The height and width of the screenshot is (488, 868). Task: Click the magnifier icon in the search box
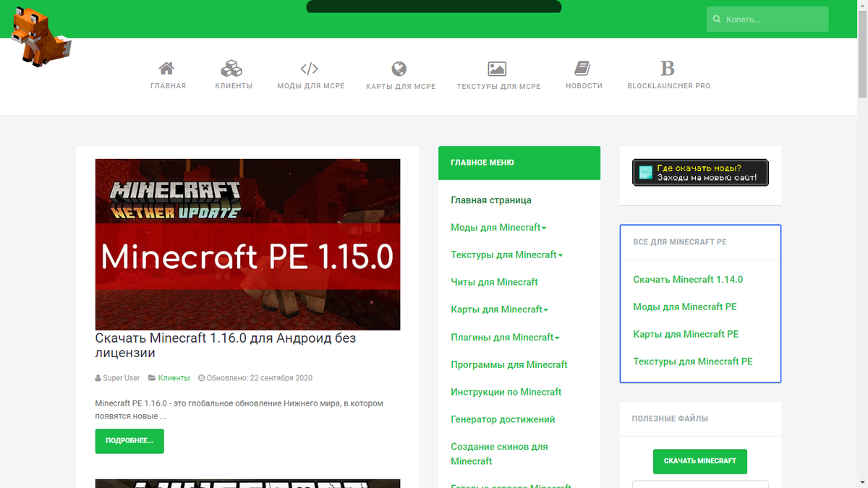pyautogui.click(x=717, y=20)
